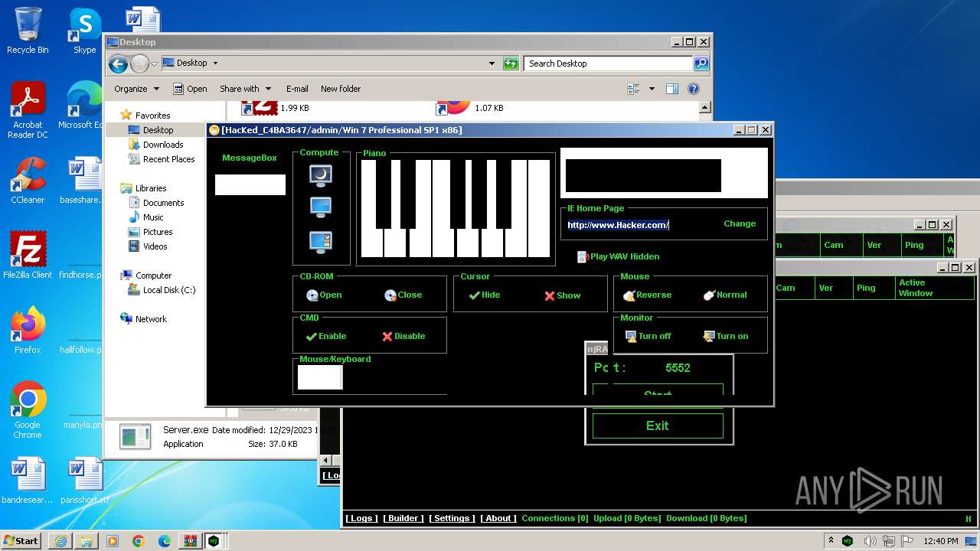Viewport: 980px width, 551px height.
Task: Select Recent Places in navigation pane
Action: (x=168, y=159)
